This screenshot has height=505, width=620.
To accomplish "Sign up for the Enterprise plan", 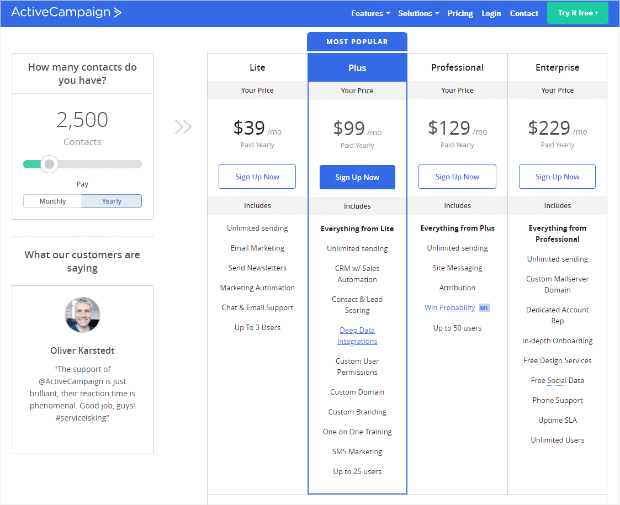I will point(557,177).
